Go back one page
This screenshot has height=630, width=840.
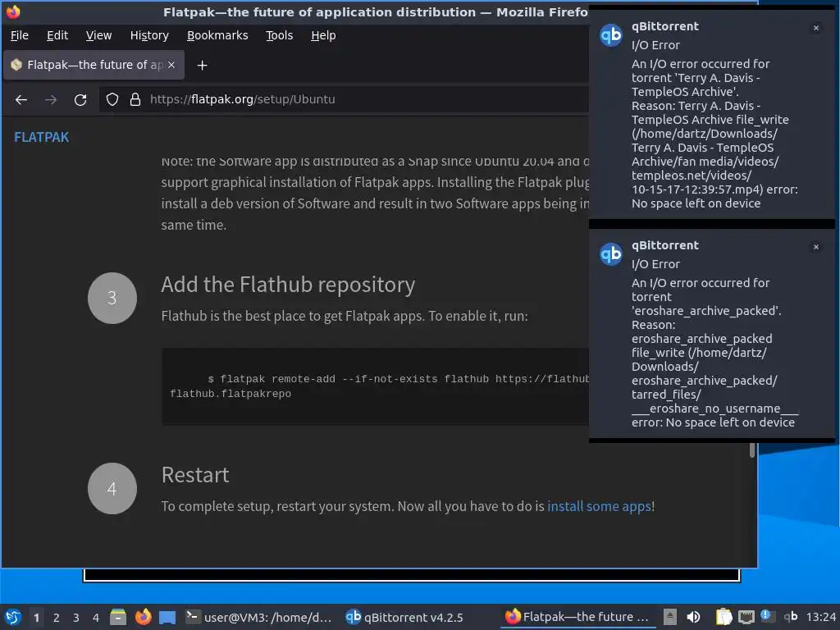tap(21, 99)
